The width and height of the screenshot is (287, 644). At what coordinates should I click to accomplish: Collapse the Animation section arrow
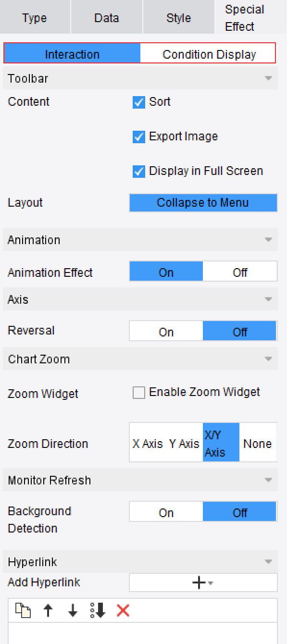pyautogui.click(x=268, y=240)
